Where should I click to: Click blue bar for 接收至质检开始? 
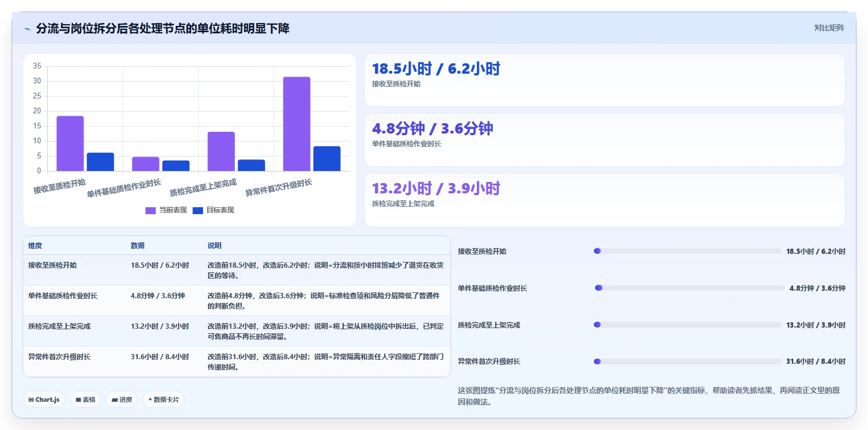click(x=100, y=162)
